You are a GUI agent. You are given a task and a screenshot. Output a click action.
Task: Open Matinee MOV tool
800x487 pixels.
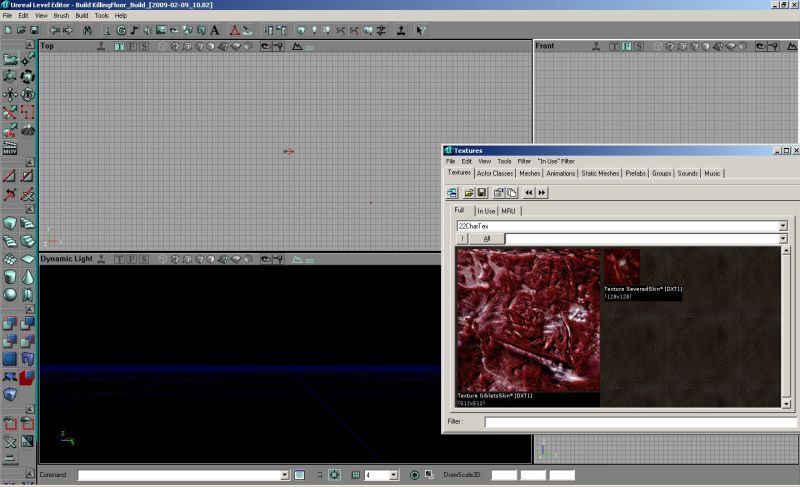[10, 148]
